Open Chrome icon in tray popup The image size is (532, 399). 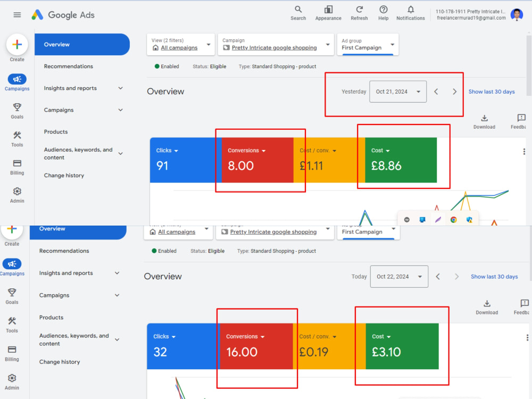pyautogui.click(x=454, y=220)
